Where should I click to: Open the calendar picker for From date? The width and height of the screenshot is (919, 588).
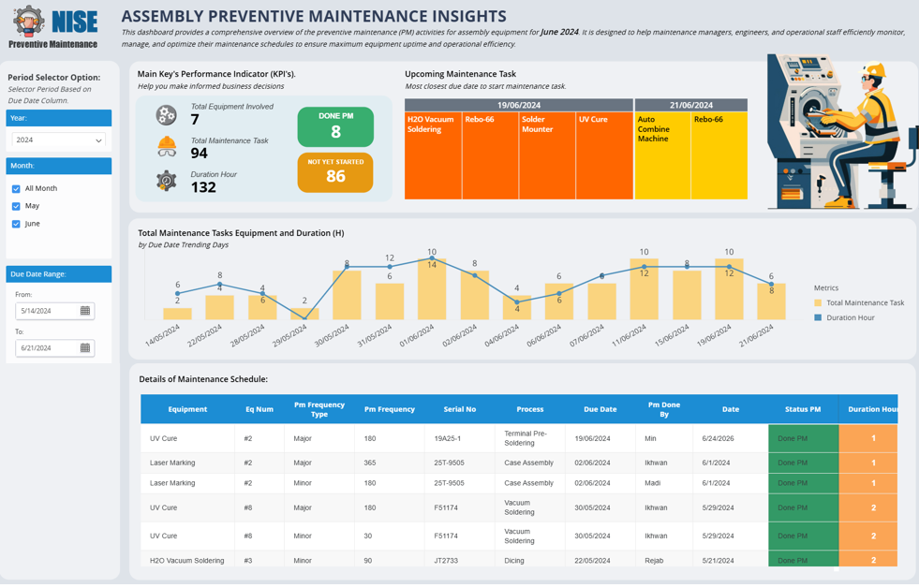[x=85, y=311]
